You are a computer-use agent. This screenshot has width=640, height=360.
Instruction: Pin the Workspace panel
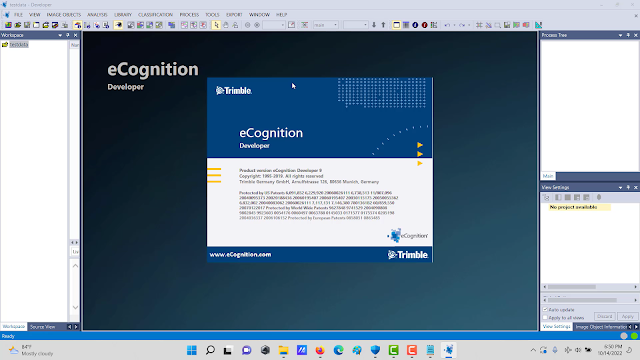point(68,35)
